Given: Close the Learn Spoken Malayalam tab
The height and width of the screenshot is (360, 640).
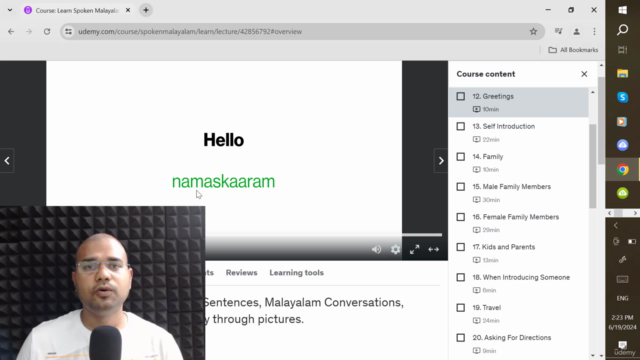Looking at the screenshot, I should click(128, 10).
